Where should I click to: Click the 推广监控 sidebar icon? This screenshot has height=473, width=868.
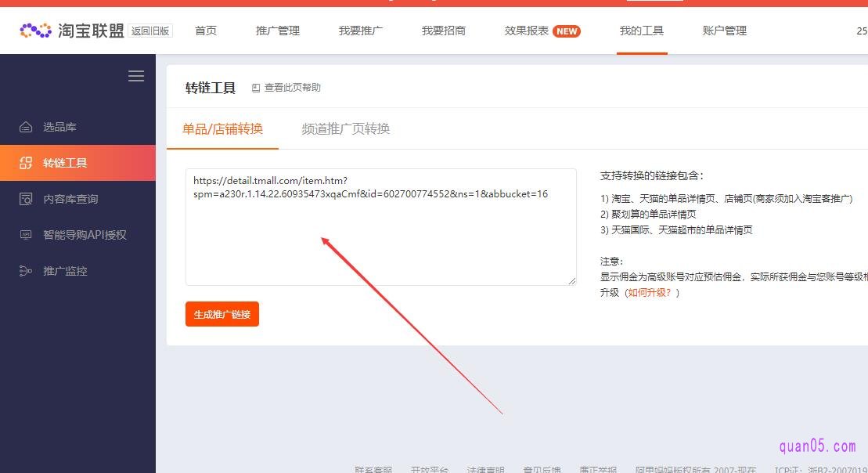point(26,271)
